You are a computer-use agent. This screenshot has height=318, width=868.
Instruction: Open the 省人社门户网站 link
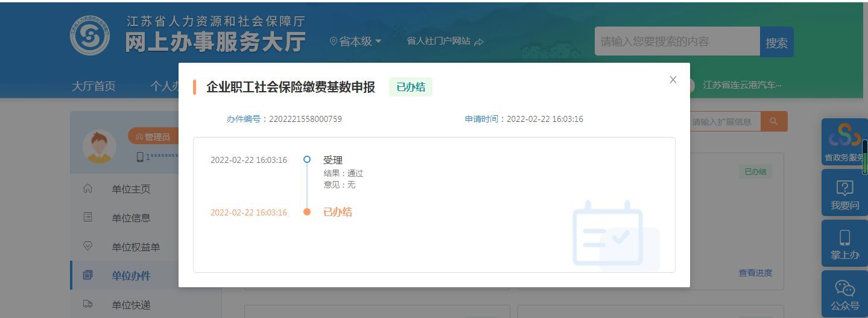tap(445, 42)
